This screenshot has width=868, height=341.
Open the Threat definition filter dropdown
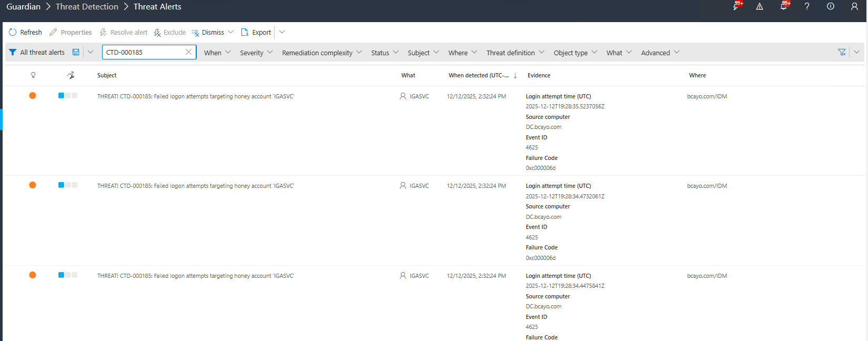(515, 53)
